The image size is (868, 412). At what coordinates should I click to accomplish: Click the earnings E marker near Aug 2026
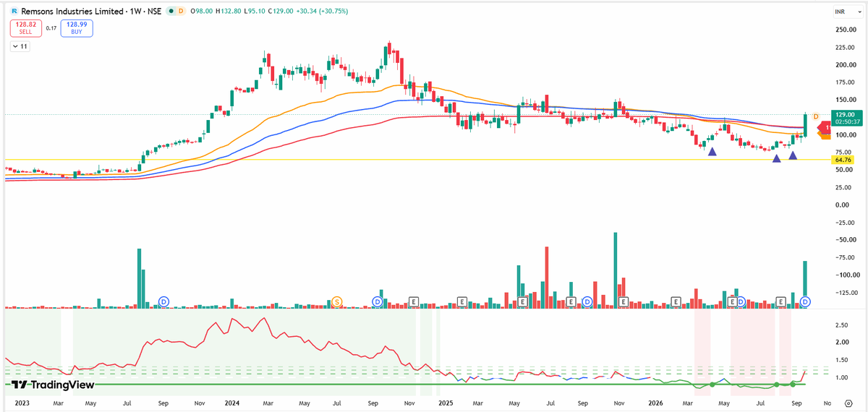(780, 301)
